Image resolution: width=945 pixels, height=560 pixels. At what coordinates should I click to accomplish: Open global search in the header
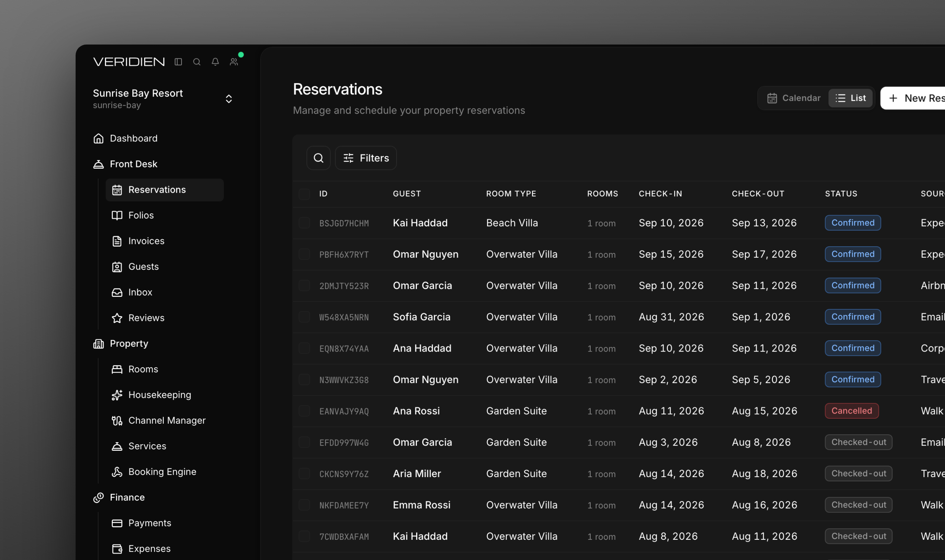(197, 62)
